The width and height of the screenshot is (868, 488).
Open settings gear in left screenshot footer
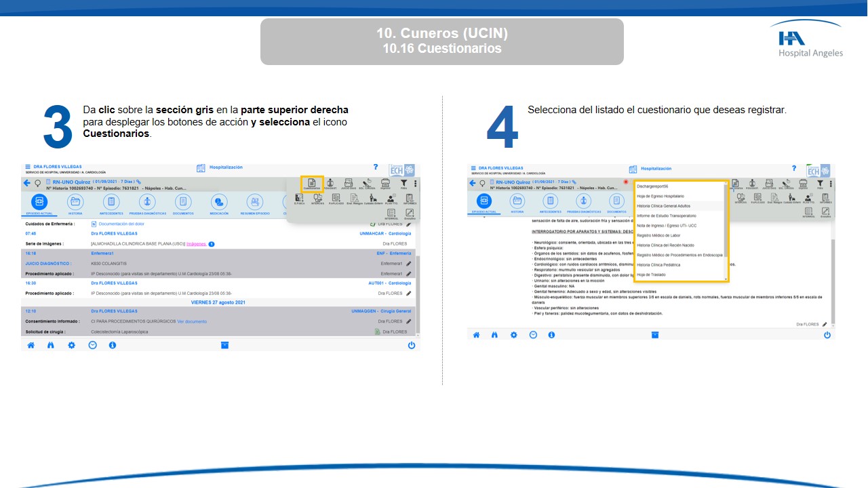(71, 345)
